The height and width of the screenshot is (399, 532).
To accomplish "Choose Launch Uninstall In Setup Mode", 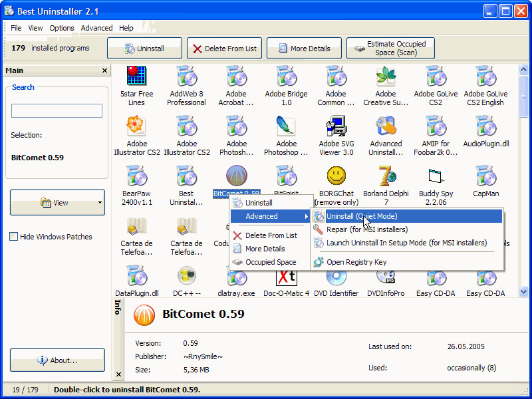I will (x=407, y=243).
